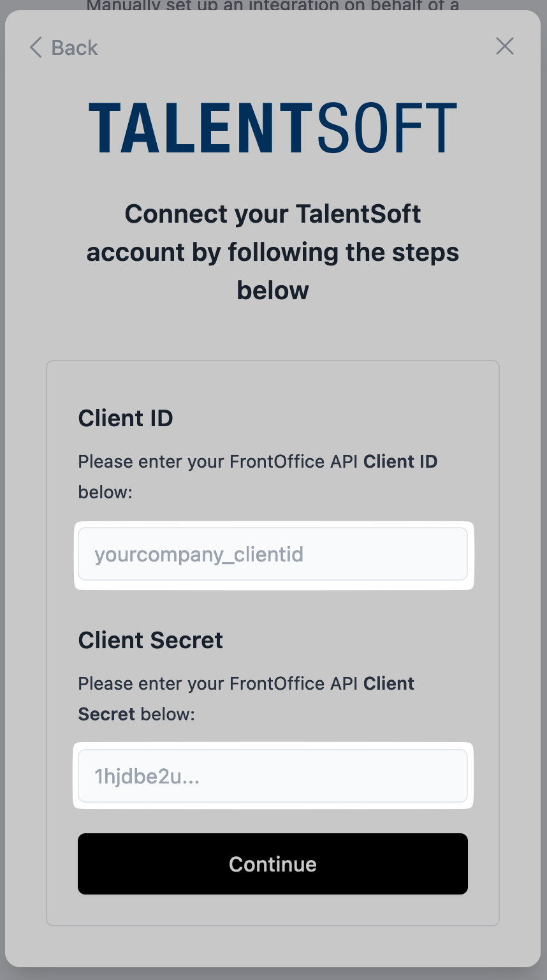Select the 'Connect your TalentSoft account' heading
This screenshot has height=980, width=547.
(x=273, y=252)
